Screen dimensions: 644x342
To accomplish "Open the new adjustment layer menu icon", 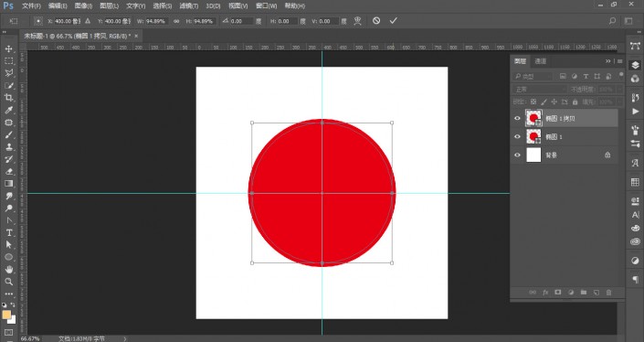I will click(571, 293).
